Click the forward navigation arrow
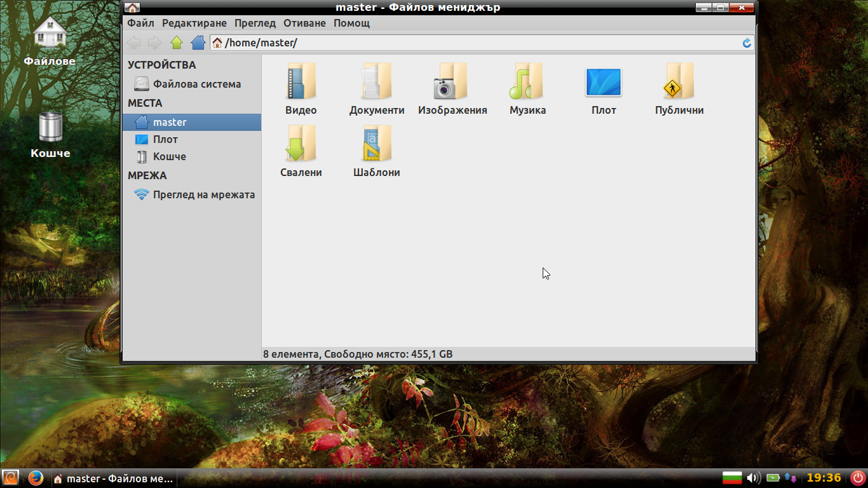The image size is (868, 488). coord(154,43)
